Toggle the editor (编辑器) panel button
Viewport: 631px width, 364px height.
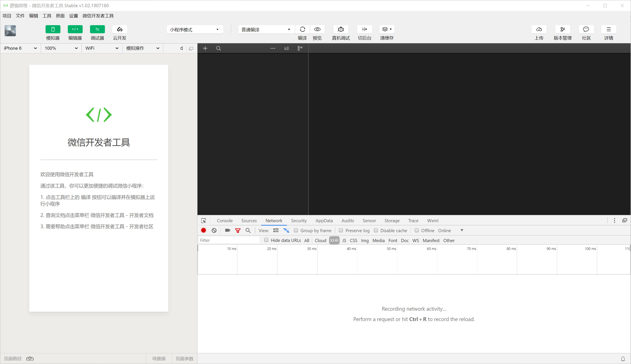coord(75,29)
